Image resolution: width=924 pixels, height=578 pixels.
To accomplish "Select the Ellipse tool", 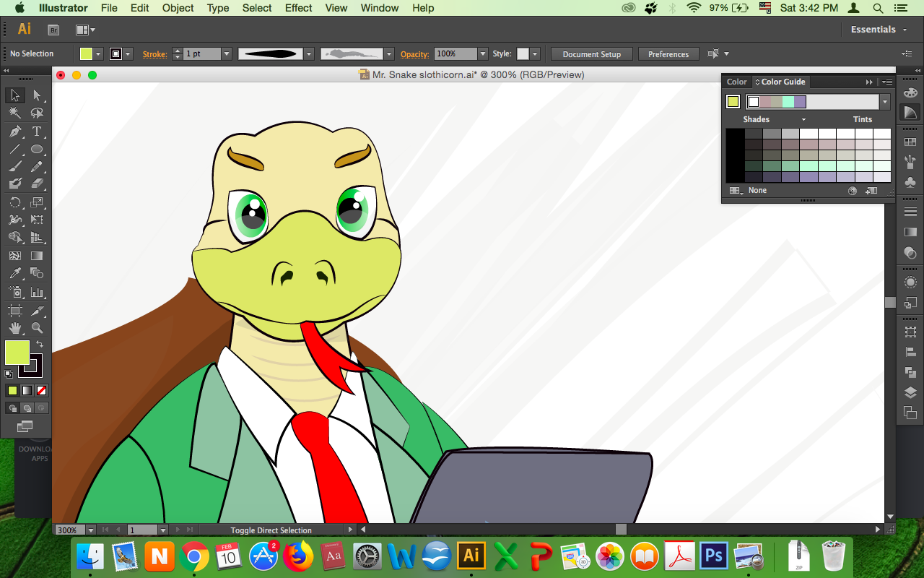I will click(x=37, y=150).
